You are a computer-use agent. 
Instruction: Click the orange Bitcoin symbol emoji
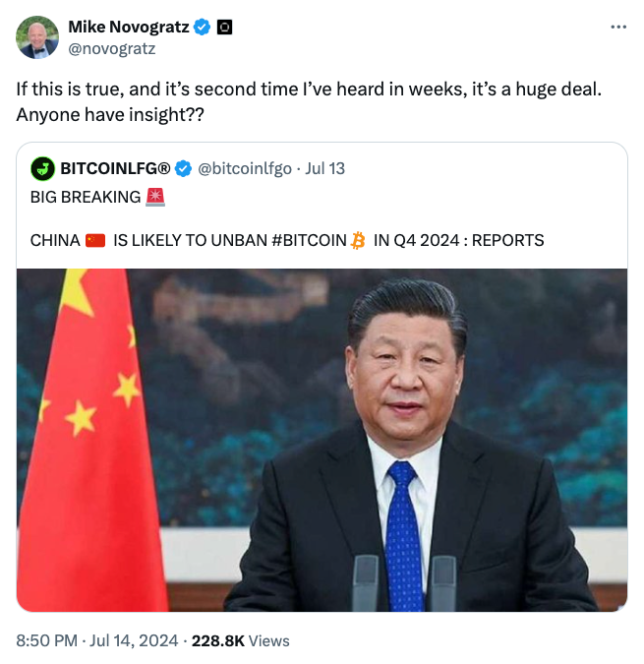358,241
